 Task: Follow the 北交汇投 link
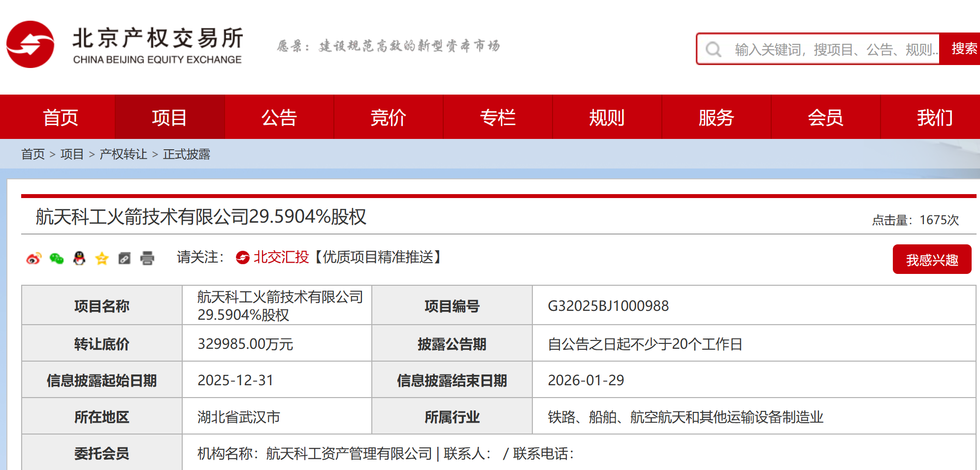point(281,257)
